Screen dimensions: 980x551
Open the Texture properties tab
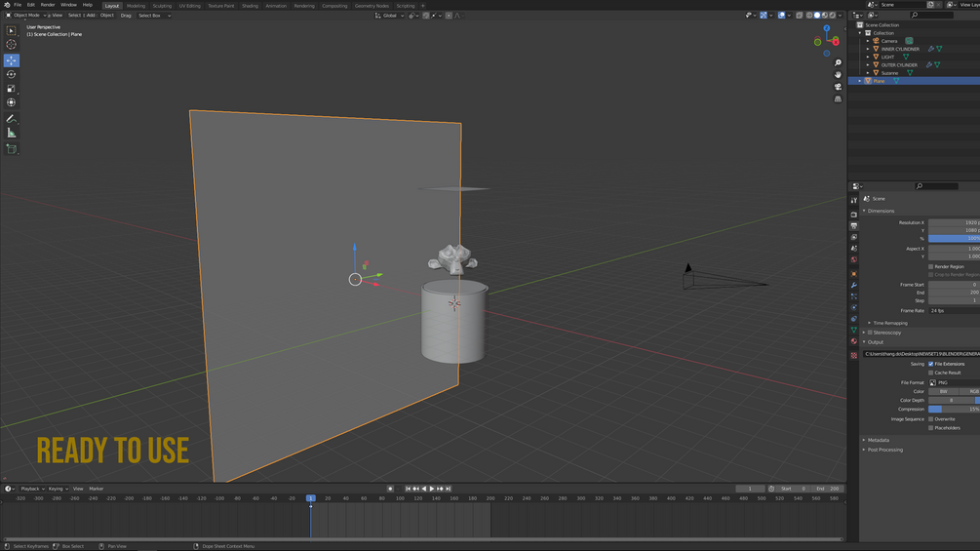tap(854, 355)
